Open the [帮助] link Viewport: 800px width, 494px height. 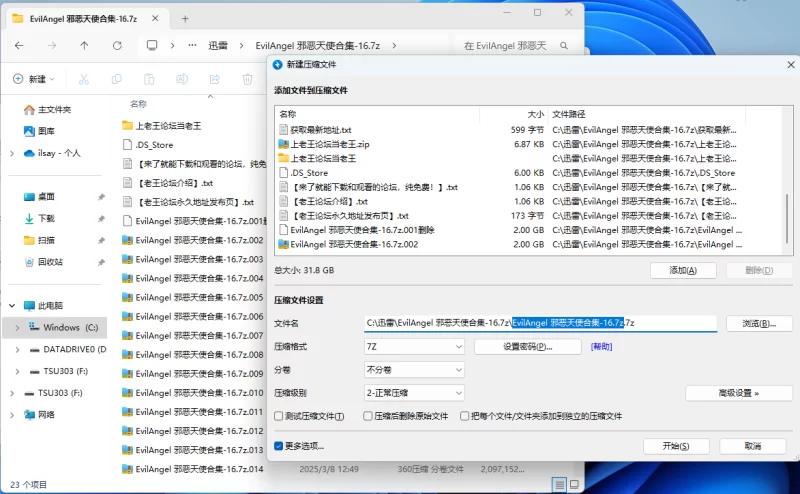click(x=602, y=347)
